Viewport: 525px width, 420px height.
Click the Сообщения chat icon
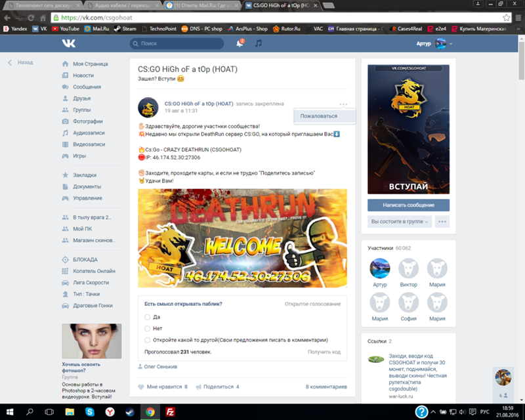(x=65, y=87)
